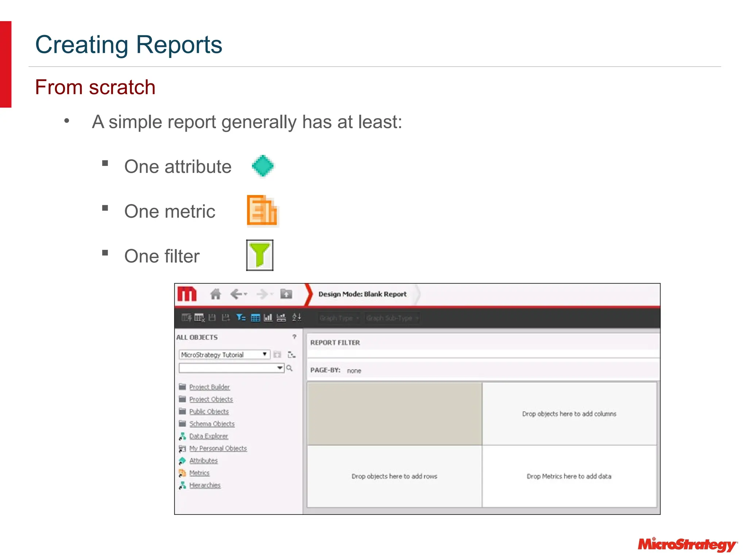The image size is (747, 560).
Task: Click the folder-up icon beside project dropdown
Action: (277, 354)
